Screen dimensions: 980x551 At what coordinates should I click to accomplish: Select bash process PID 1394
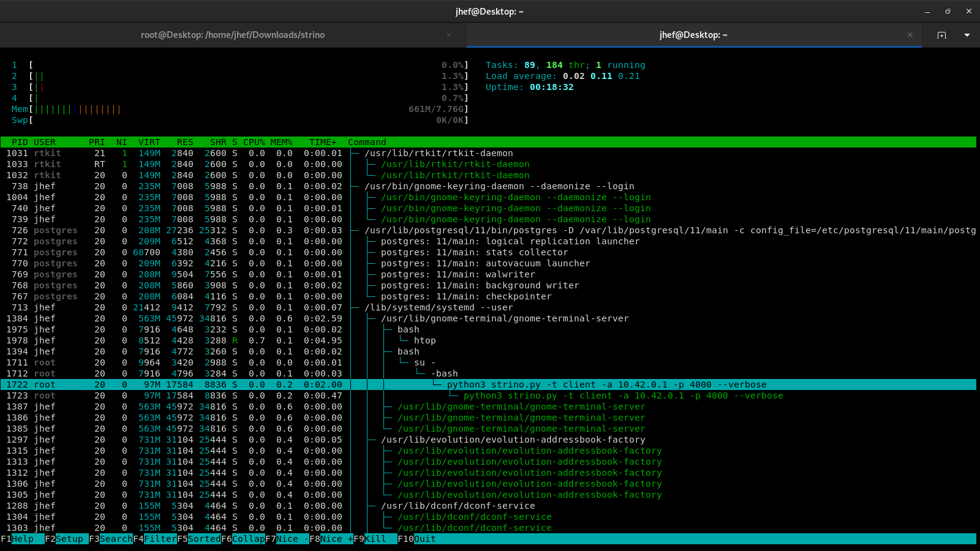[488, 351]
